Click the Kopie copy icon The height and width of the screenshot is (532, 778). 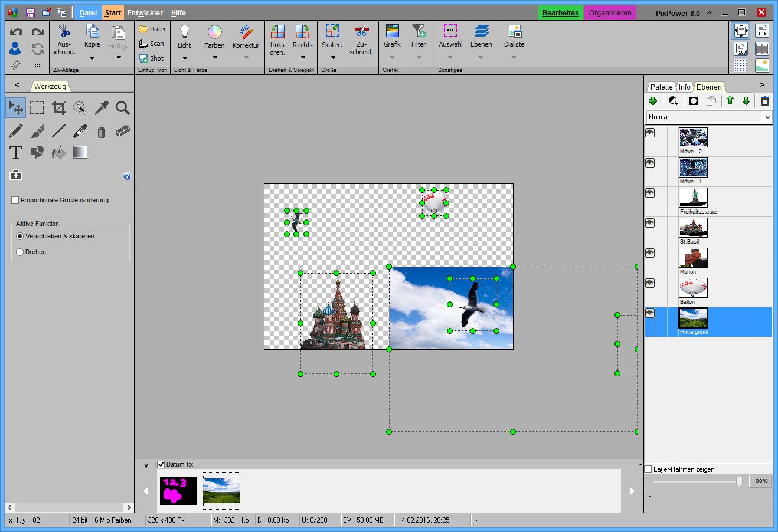click(x=92, y=31)
